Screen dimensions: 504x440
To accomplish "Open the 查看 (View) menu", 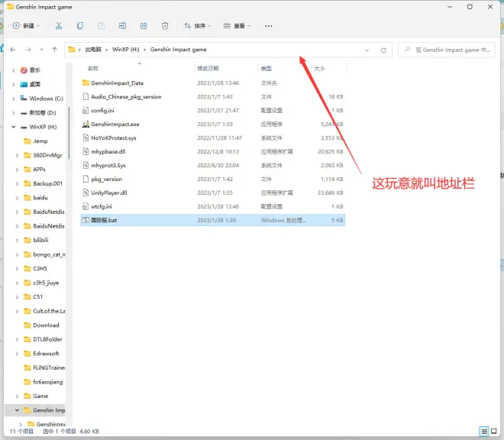I will pyautogui.click(x=237, y=26).
